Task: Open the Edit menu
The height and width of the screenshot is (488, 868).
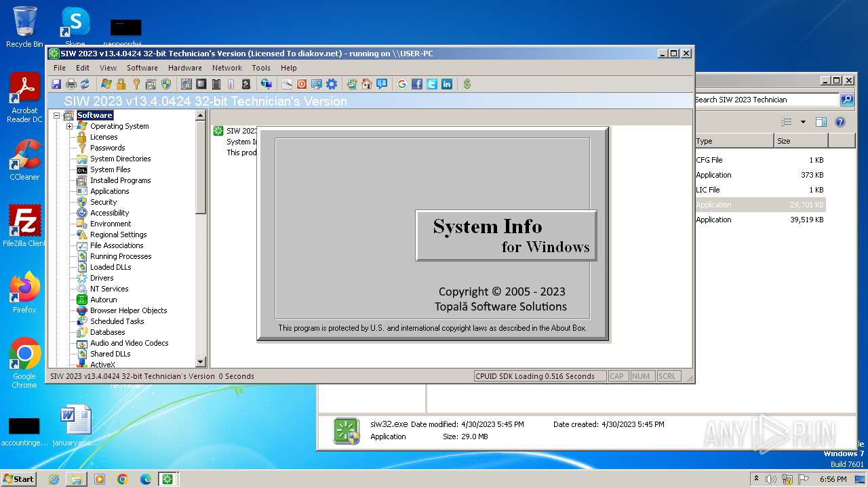Action: 83,68
